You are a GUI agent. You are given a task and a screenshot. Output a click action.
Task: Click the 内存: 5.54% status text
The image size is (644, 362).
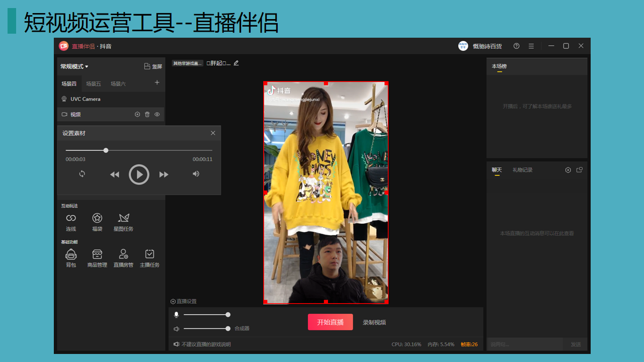[441, 344]
